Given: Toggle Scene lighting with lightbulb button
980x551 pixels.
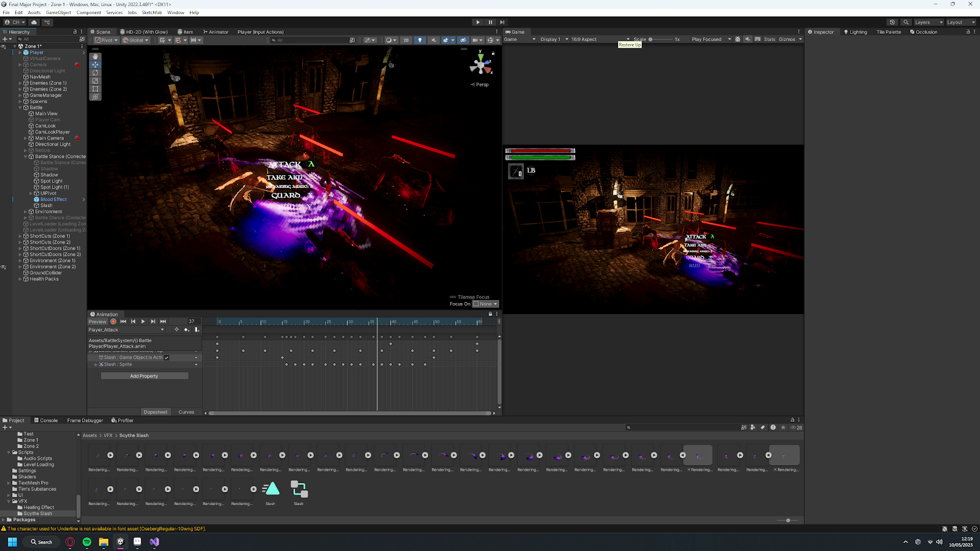Looking at the screenshot, I should pyautogui.click(x=420, y=40).
